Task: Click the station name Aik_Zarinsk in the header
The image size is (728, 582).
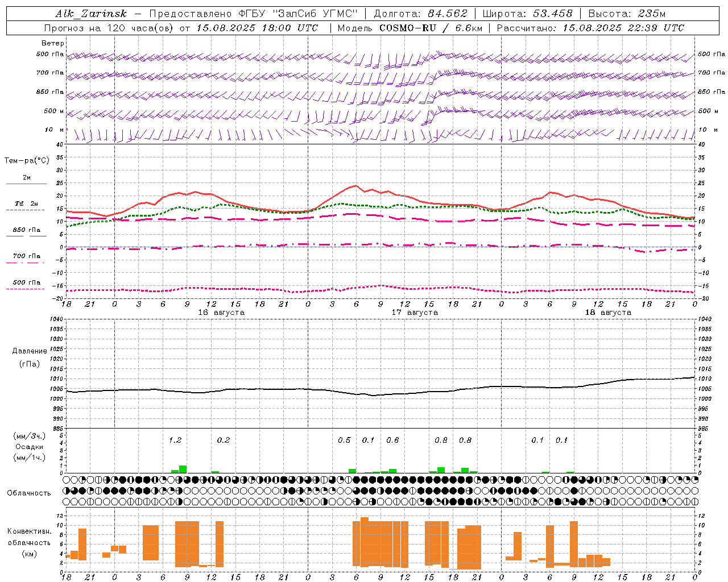Action: (x=91, y=14)
